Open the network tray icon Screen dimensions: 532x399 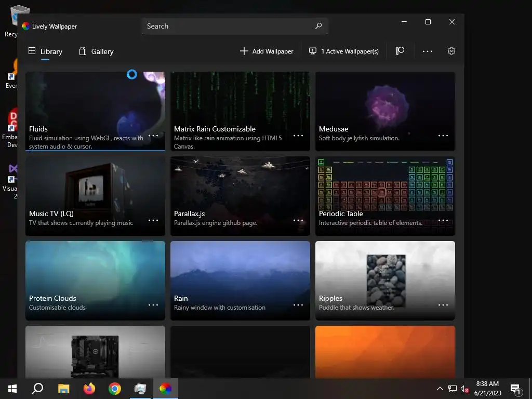click(x=453, y=389)
